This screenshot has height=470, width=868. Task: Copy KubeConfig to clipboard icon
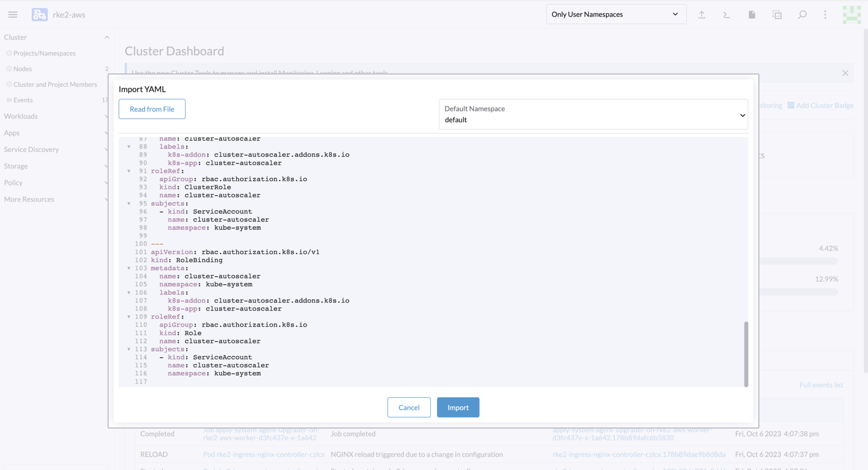(777, 14)
